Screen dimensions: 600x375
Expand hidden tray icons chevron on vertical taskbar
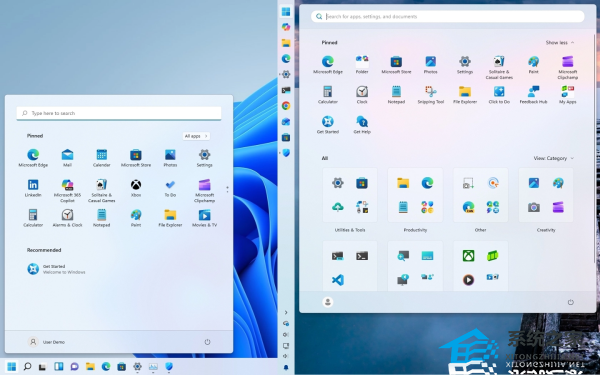point(286,312)
